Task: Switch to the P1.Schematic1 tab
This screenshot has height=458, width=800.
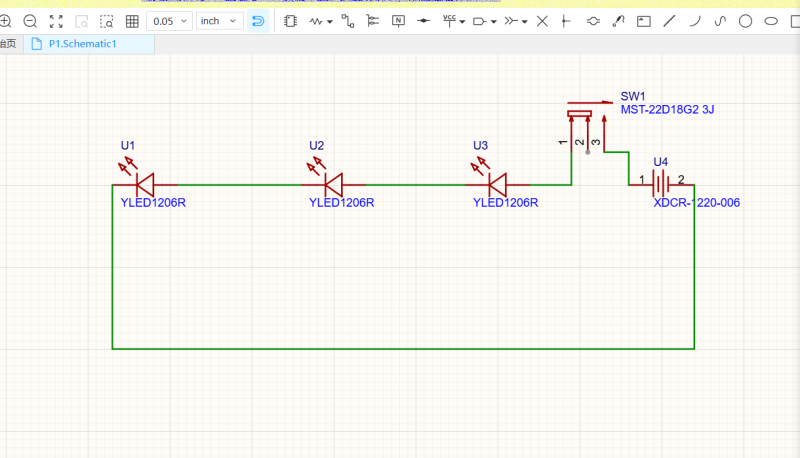Action: (x=89, y=44)
